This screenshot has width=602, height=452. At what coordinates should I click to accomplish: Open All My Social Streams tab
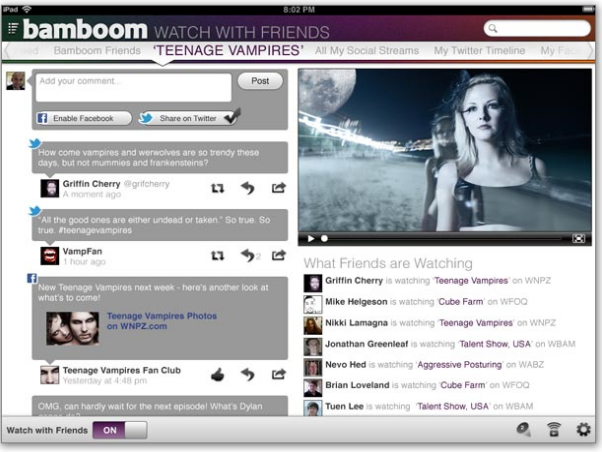coord(367,51)
